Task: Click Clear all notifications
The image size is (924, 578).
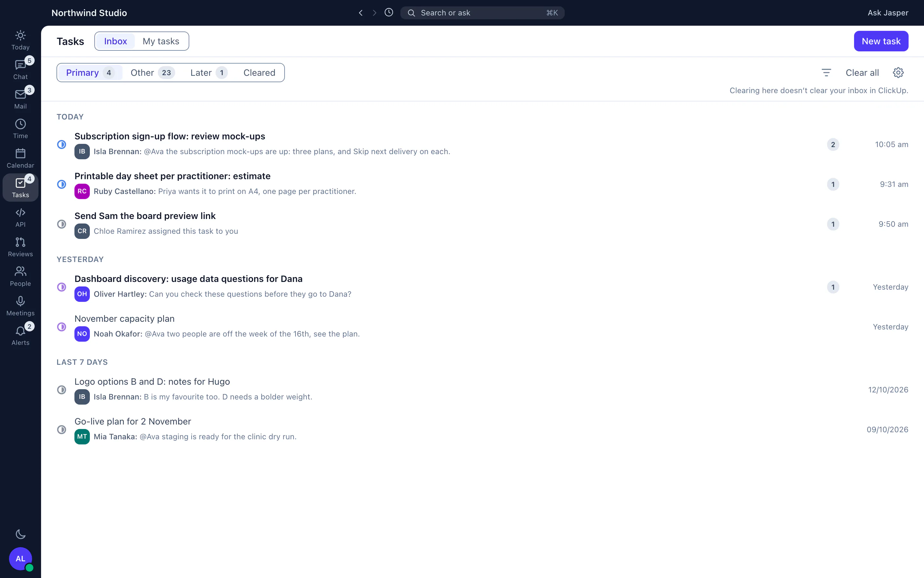Action: (x=862, y=73)
